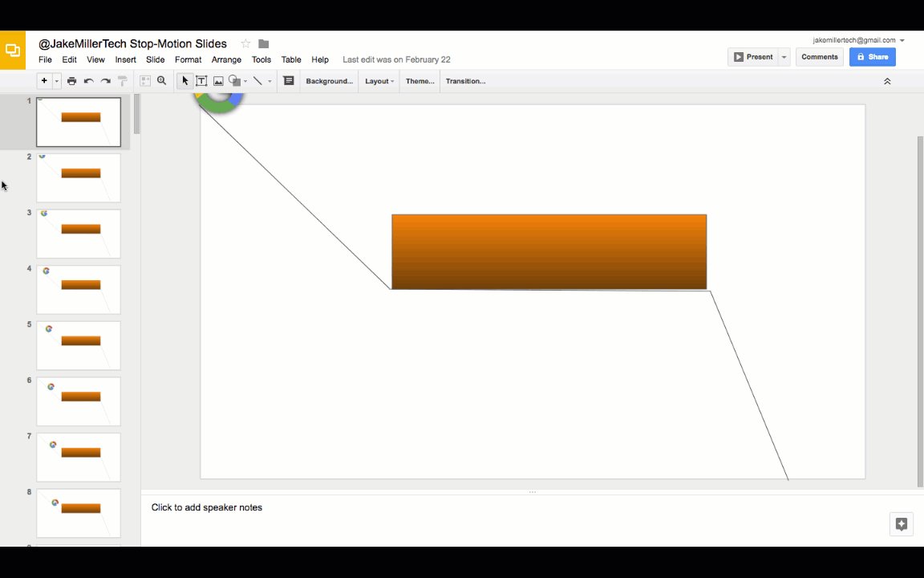Click the canvas vertical scrollbar
Screen dimensions: 924x578
(x=920, y=311)
